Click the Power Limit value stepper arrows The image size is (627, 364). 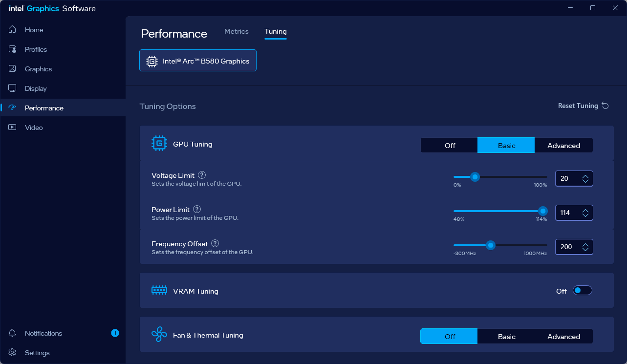click(x=585, y=213)
